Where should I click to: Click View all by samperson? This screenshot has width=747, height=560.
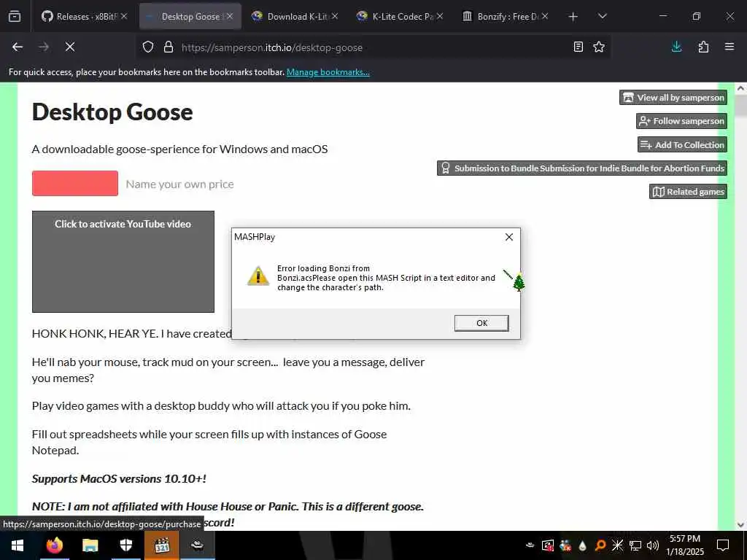pyautogui.click(x=673, y=98)
